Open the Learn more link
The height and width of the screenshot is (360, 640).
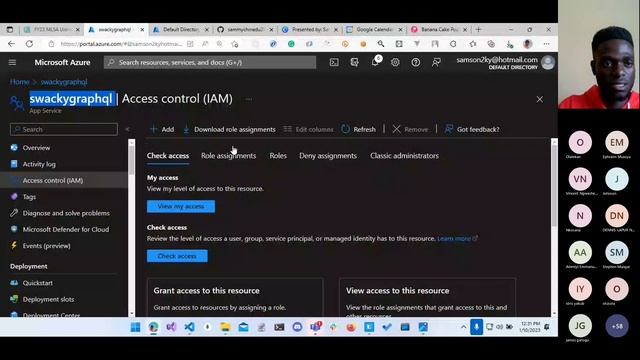point(457,238)
